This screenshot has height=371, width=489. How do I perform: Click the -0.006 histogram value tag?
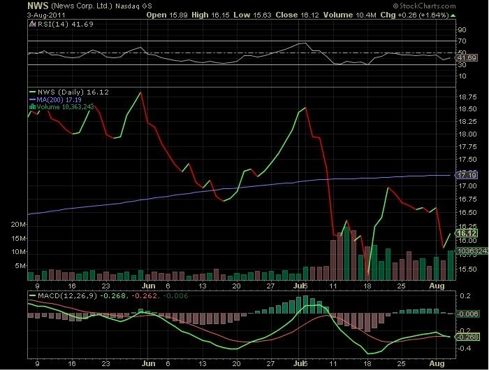pyautogui.click(x=467, y=314)
